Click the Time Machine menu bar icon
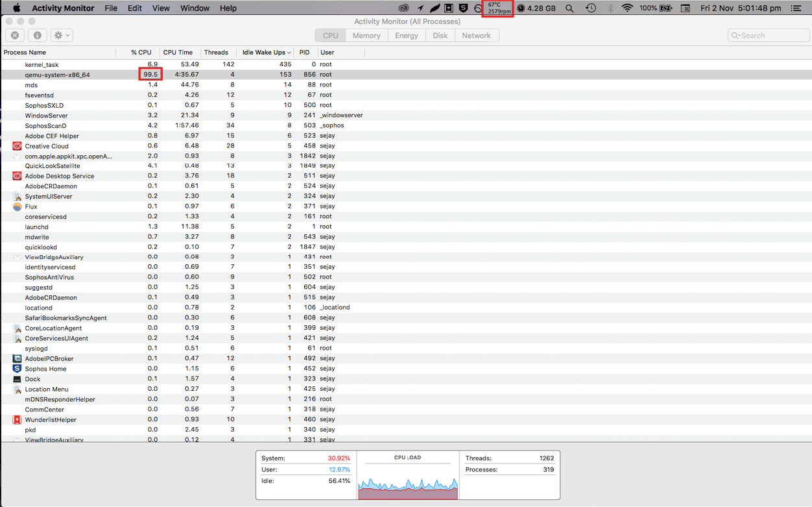 591,8
